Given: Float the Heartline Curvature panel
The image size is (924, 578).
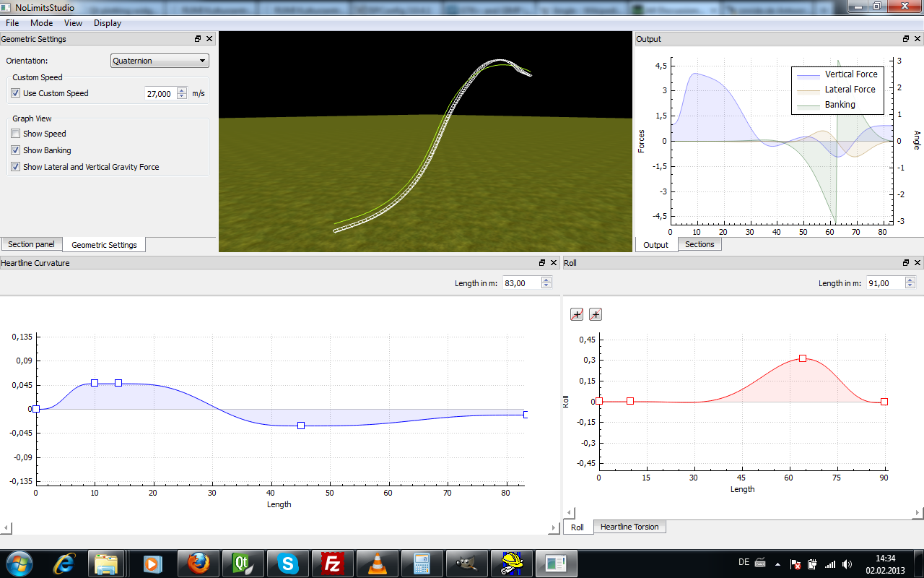Looking at the screenshot, I should pos(542,263).
